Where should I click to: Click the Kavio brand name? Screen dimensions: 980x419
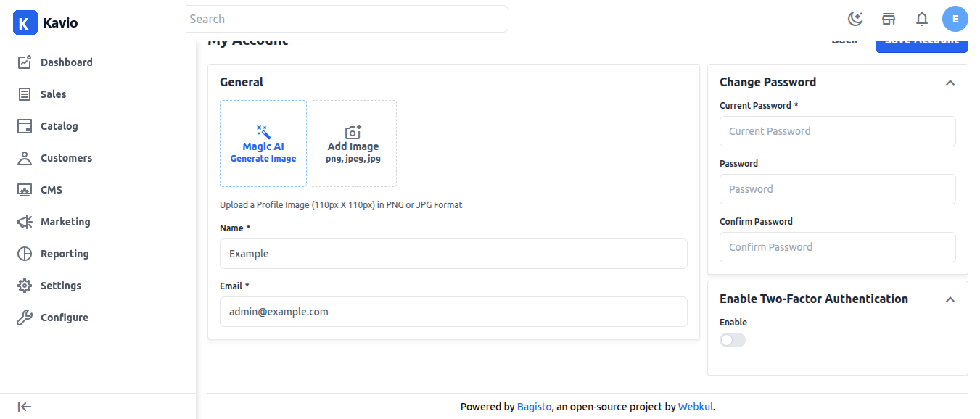(x=60, y=22)
